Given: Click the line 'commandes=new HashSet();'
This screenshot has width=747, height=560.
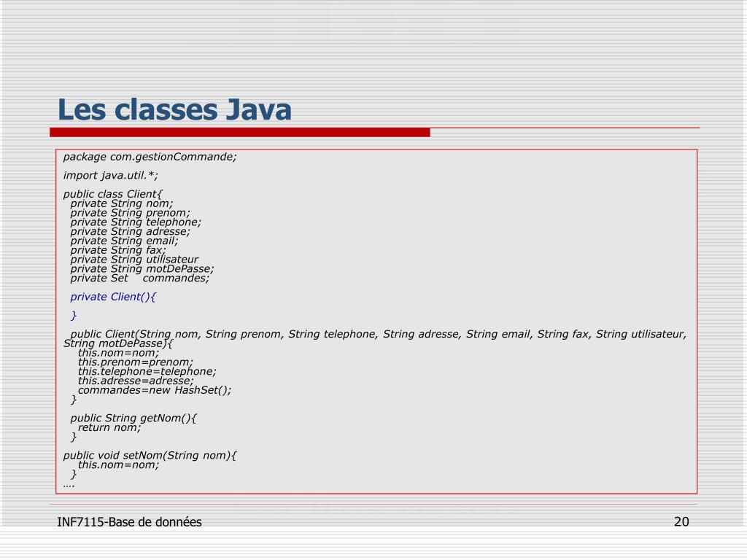Looking at the screenshot, I should (x=155, y=390).
